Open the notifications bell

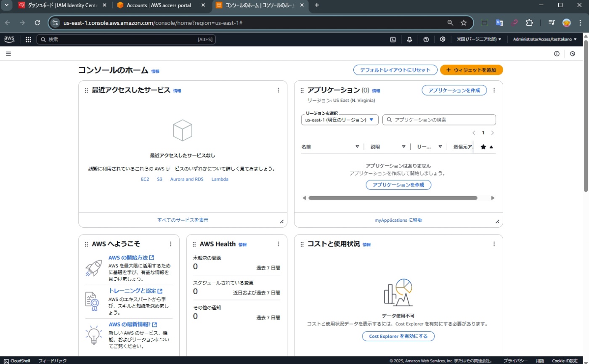[409, 40]
